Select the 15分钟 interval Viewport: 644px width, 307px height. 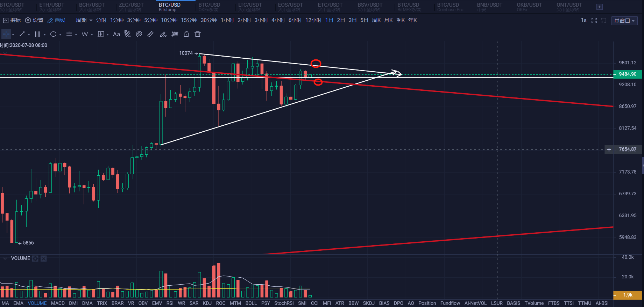pyautogui.click(x=189, y=20)
